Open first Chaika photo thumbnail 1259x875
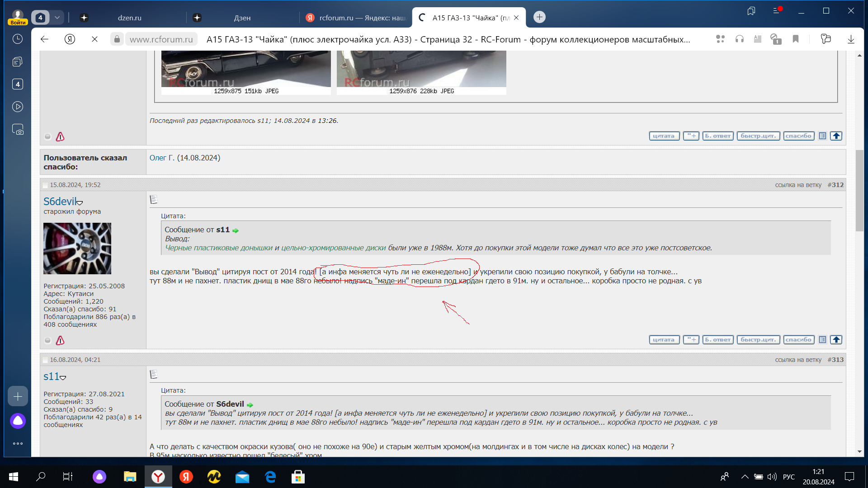Screen dimensions: 868x488 pyautogui.click(x=246, y=73)
